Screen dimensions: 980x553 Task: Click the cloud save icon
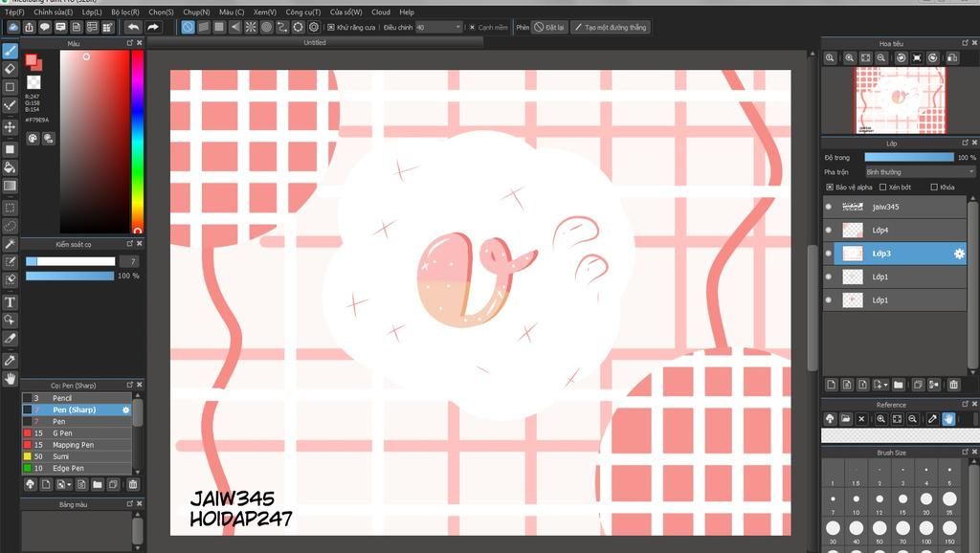tap(13, 27)
